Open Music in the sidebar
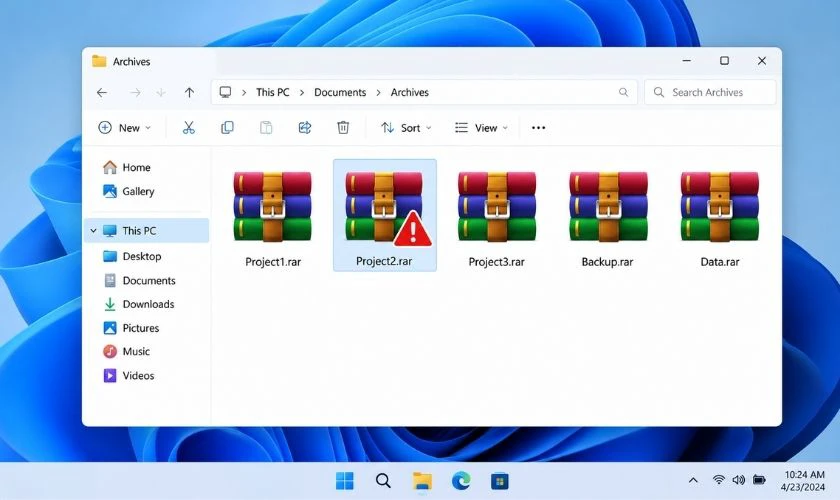 tap(126, 352)
